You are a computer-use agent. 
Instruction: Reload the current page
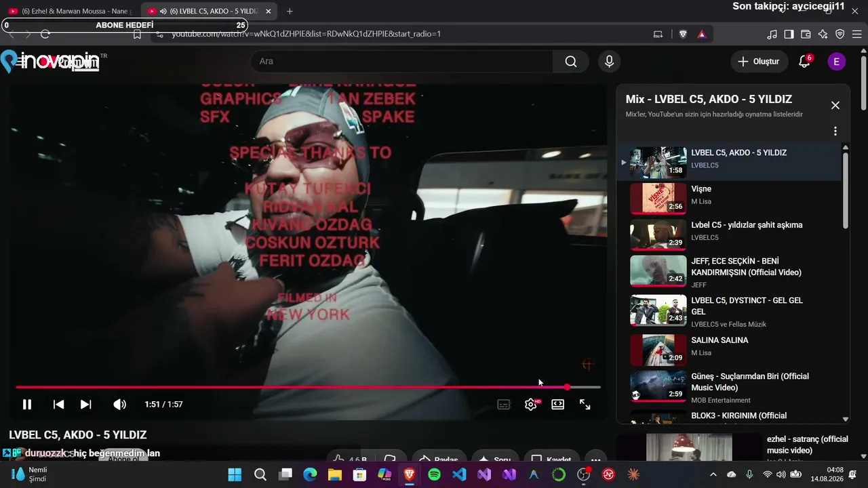pos(45,34)
